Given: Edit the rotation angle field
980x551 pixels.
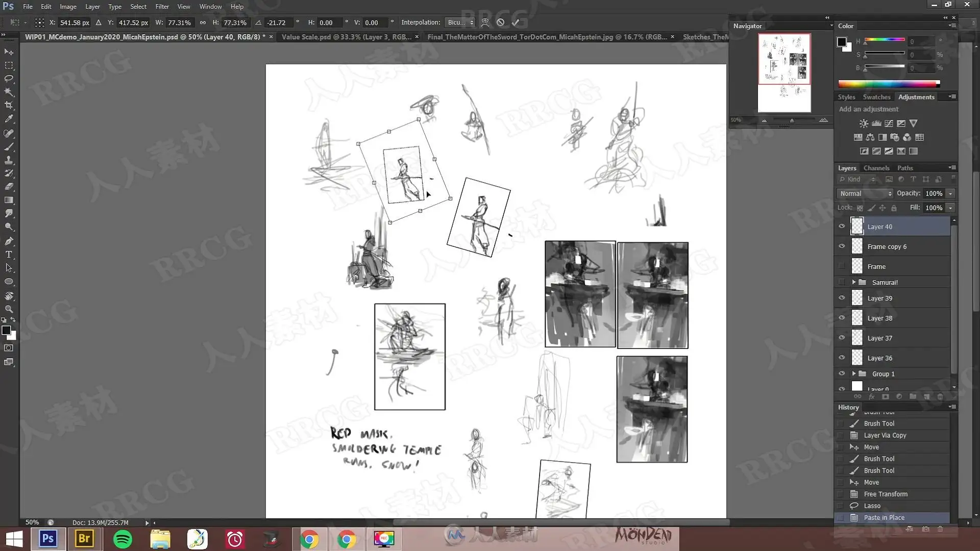Looking at the screenshot, I should coord(279,22).
